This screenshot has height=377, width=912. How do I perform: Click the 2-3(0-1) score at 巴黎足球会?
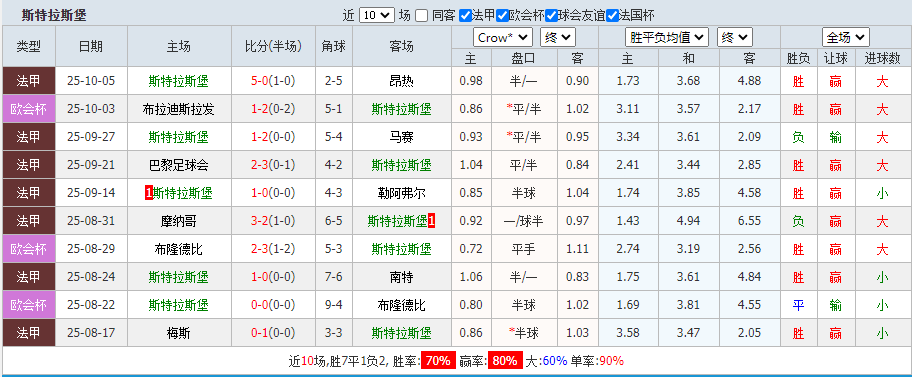click(x=274, y=165)
